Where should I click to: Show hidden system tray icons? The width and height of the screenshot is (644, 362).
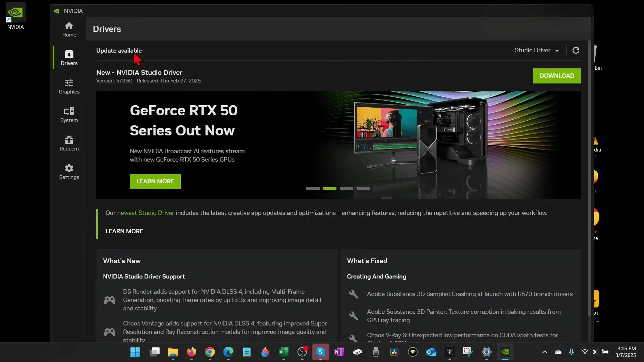(x=545, y=352)
